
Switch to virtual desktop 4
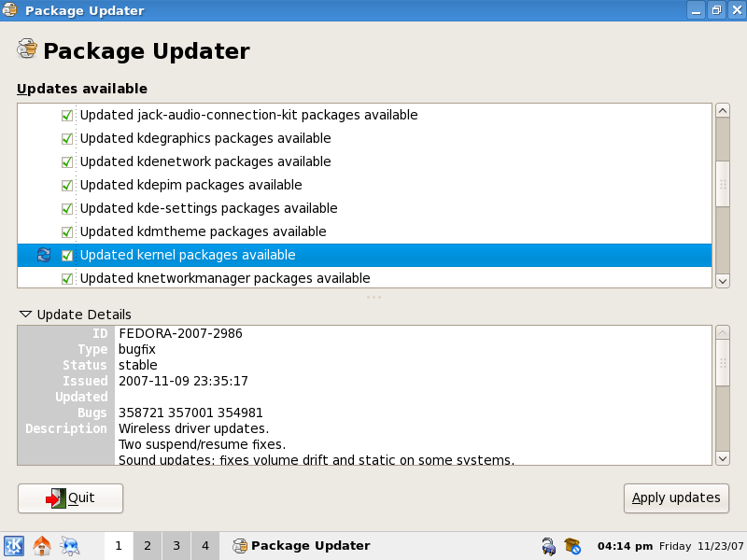pos(205,546)
